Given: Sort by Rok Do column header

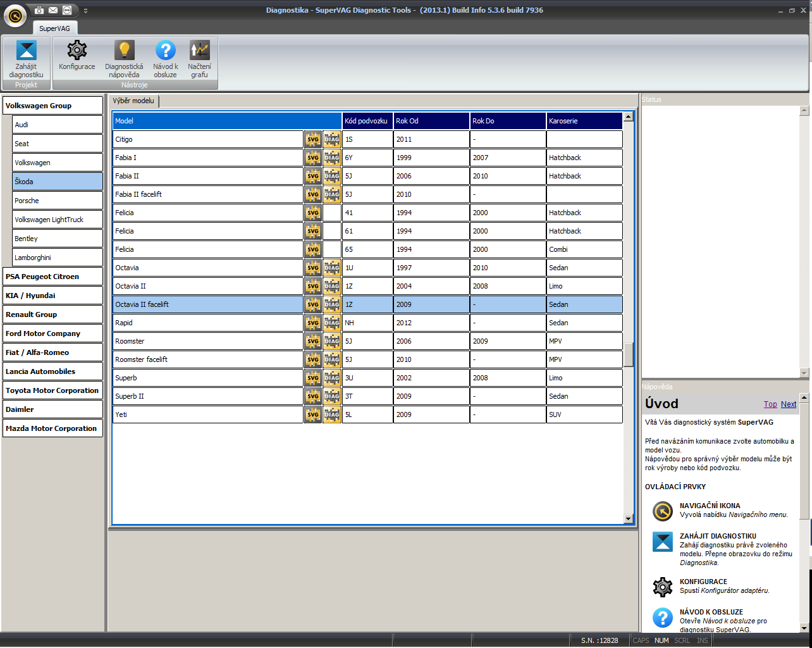Looking at the screenshot, I should click(x=508, y=121).
